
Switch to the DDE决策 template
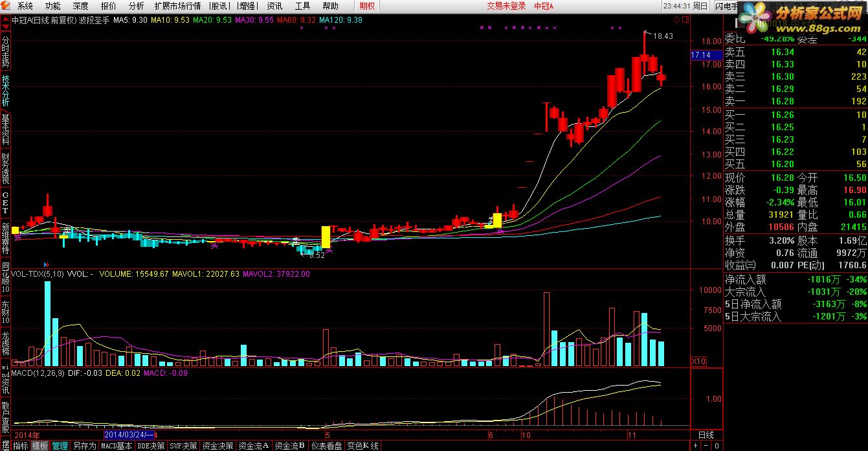pyautogui.click(x=151, y=446)
